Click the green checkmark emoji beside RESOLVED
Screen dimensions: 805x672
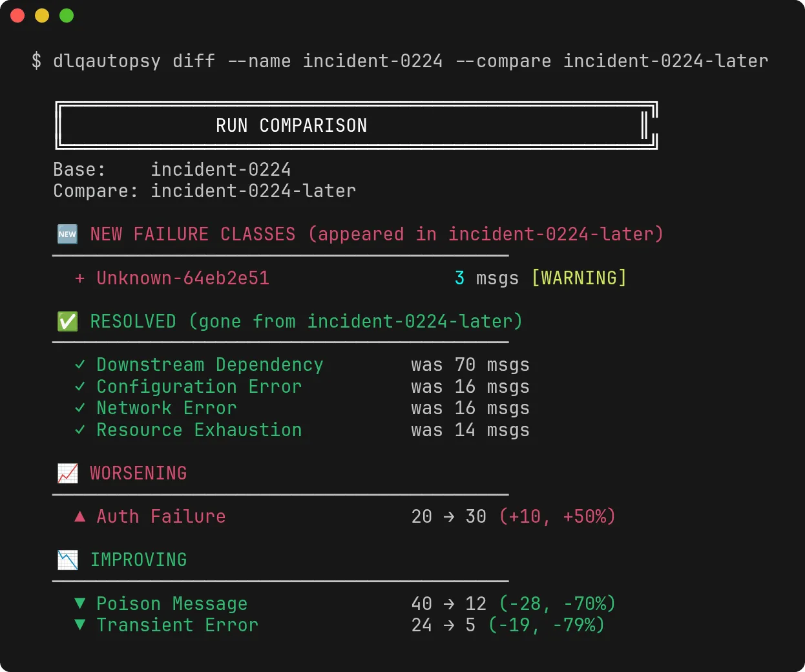pyautogui.click(x=67, y=321)
